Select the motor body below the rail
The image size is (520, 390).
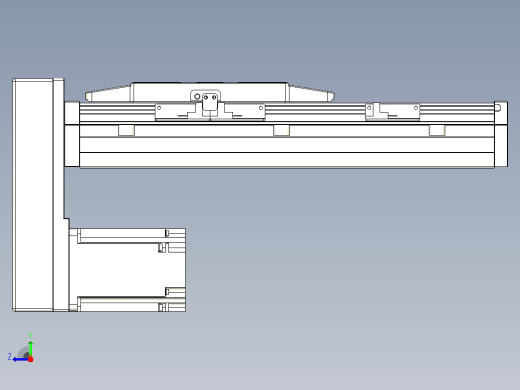(128, 270)
